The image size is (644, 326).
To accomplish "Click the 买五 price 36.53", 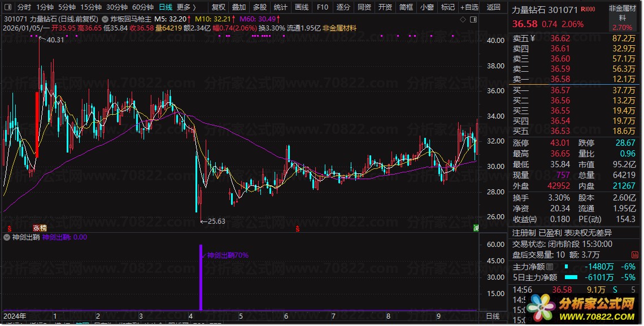I will click(x=560, y=132).
